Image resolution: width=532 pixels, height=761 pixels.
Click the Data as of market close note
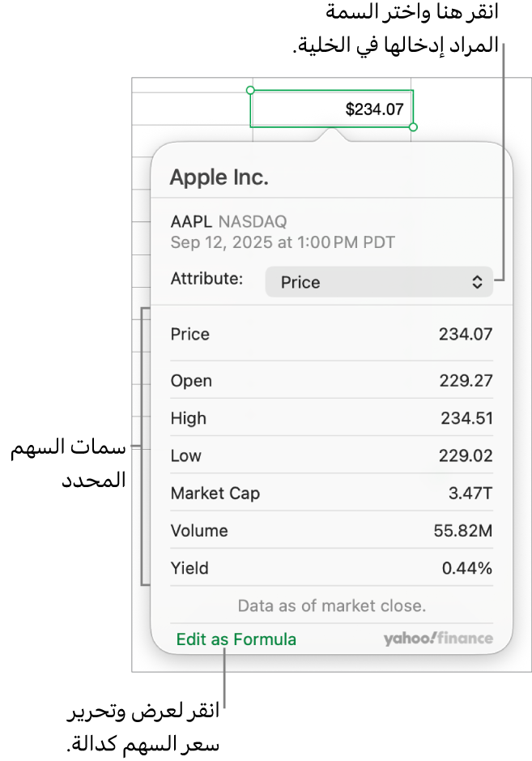click(x=331, y=605)
